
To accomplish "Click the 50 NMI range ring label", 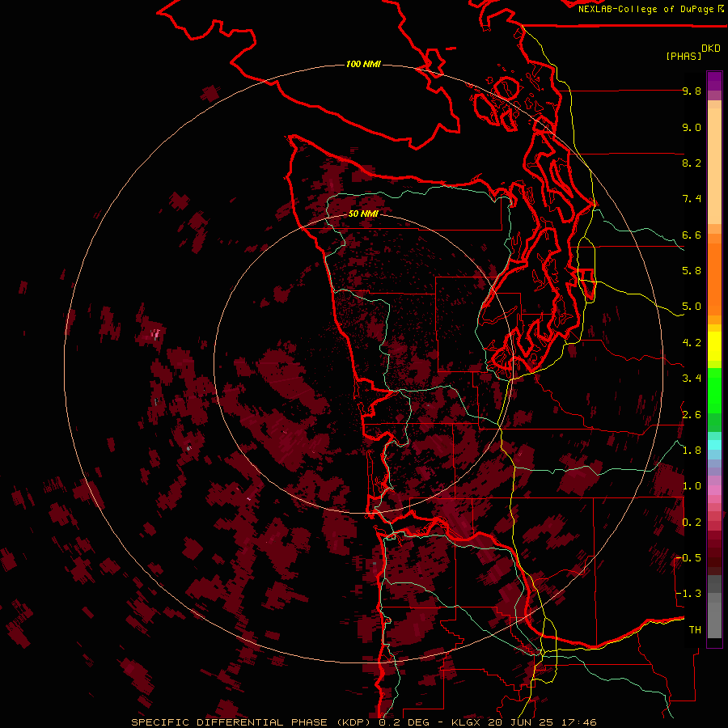I will pyautogui.click(x=363, y=214).
